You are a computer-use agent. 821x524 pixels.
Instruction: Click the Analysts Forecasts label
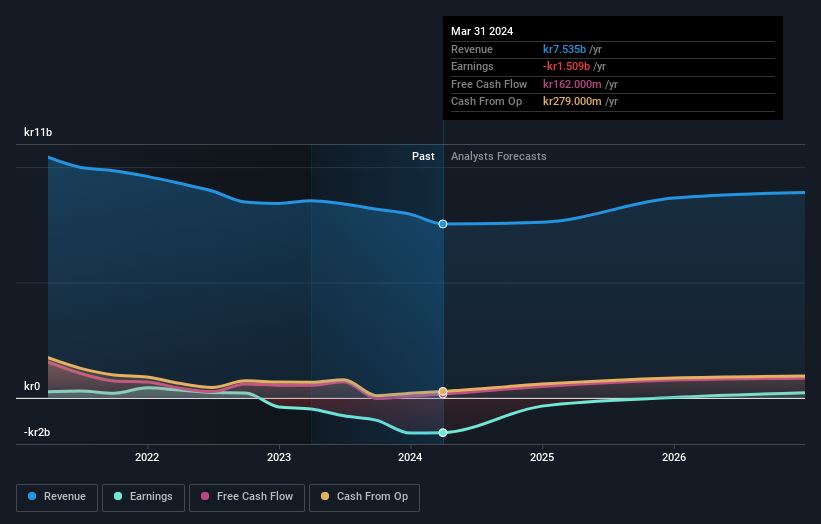498,156
